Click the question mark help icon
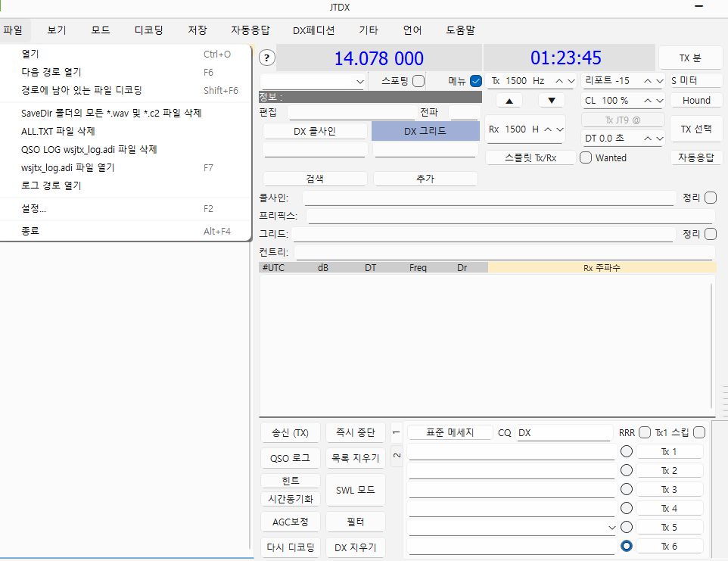 266,58
